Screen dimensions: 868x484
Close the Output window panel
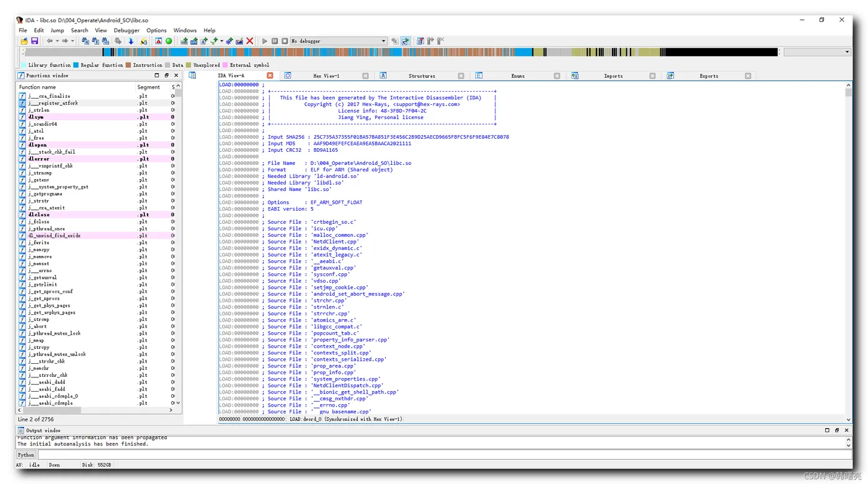846,430
